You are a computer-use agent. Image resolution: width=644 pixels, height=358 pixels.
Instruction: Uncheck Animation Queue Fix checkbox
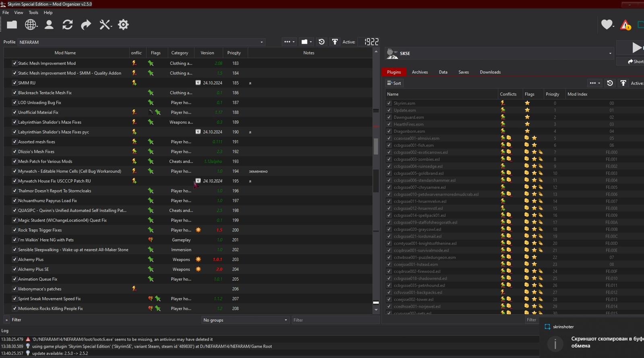14,279
